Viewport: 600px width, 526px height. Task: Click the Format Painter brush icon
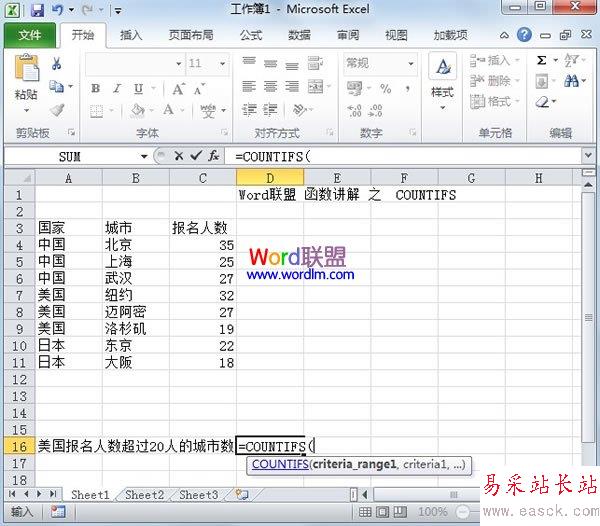[x=57, y=110]
